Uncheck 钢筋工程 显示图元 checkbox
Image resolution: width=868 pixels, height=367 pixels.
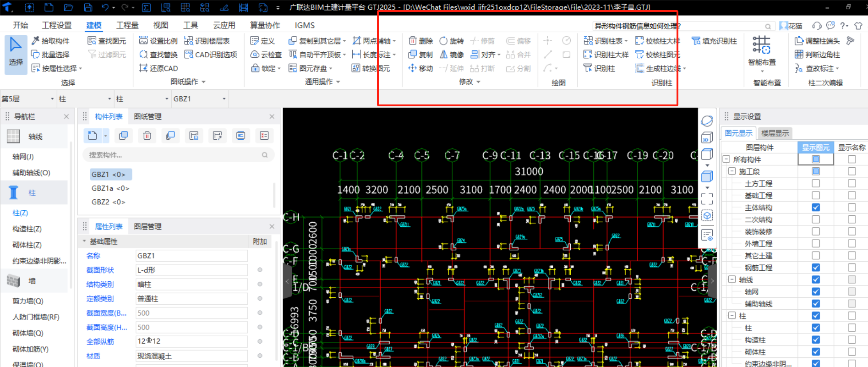point(816,267)
